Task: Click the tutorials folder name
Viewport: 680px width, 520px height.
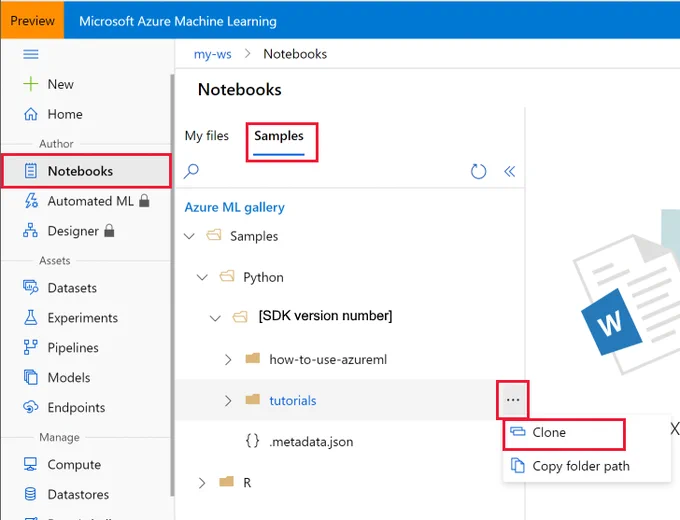Action: coord(293,400)
